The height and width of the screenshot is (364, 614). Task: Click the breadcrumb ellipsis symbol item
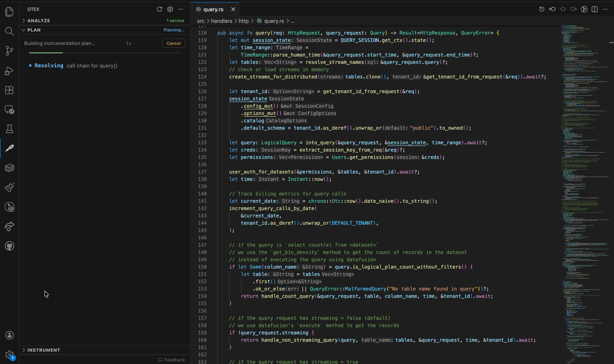click(x=293, y=21)
